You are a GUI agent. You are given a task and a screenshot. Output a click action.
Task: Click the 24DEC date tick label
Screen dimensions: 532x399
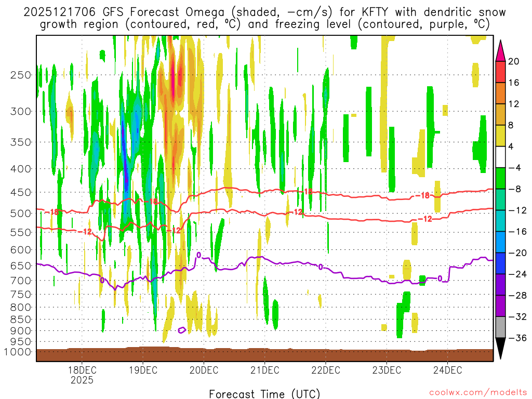(x=448, y=370)
